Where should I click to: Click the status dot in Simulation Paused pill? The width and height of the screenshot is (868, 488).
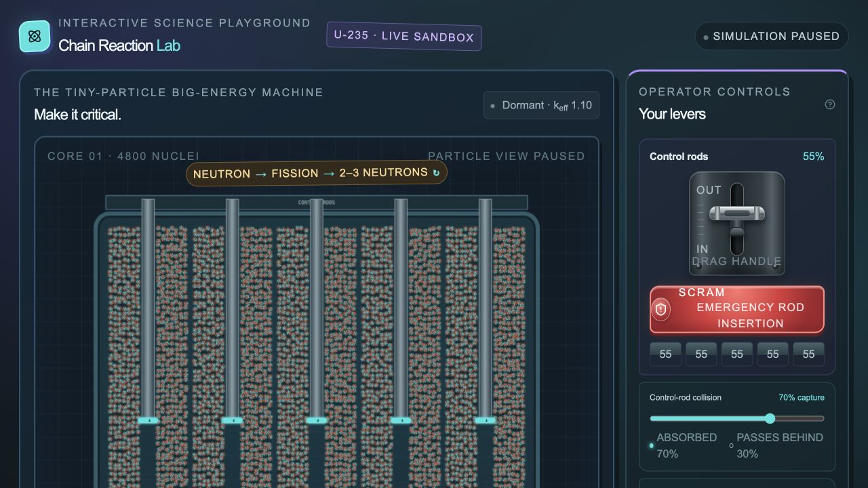click(x=706, y=37)
